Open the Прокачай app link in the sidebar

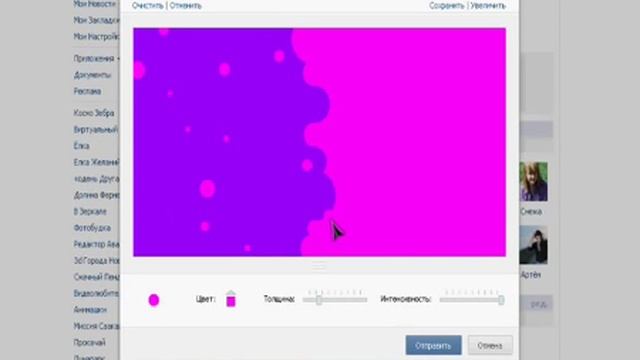tap(90, 342)
